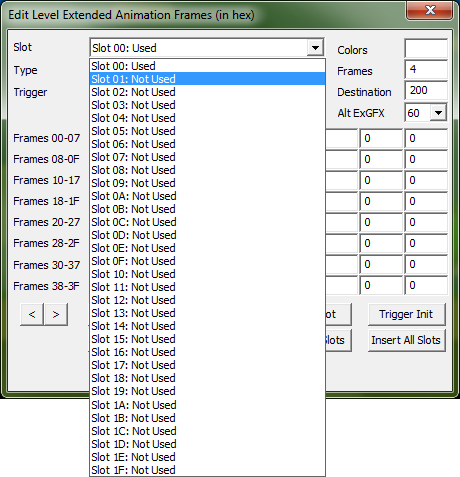Screen dimensions: 460x477
Task: Click the Colors input field
Action: [426, 49]
